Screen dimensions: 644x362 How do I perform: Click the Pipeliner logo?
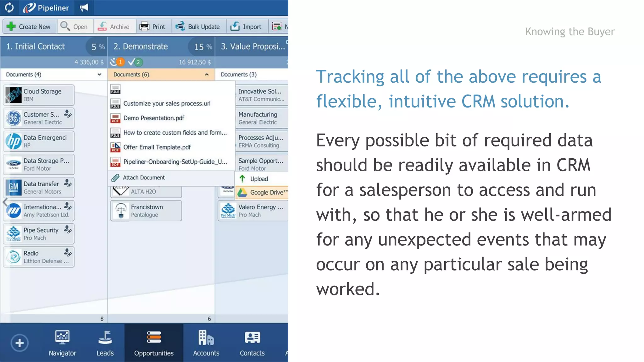click(x=46, y=8)
